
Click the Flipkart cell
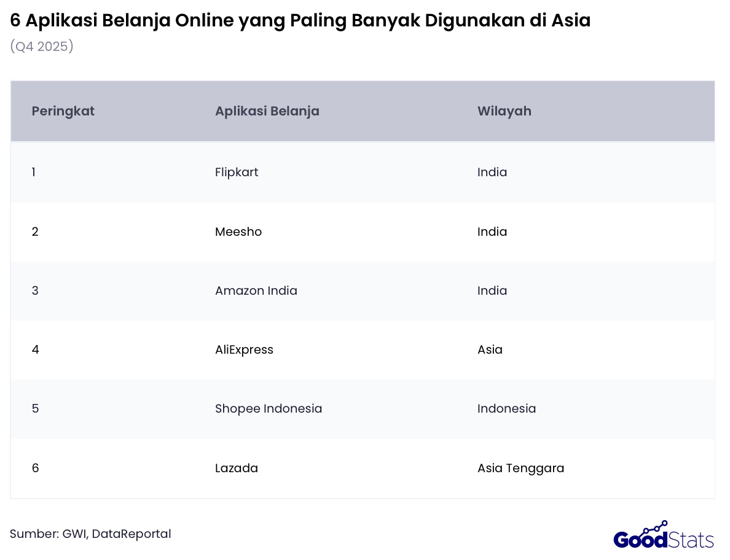coord(237,172)
